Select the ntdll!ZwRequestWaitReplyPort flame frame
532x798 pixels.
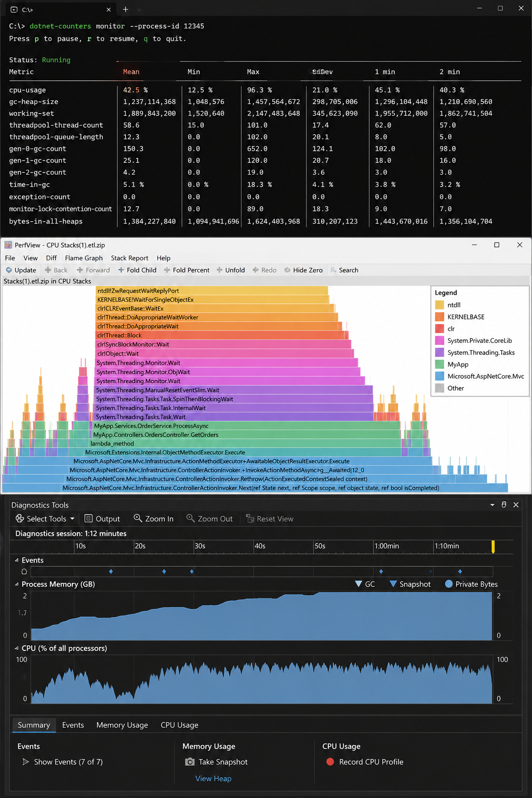211,291
